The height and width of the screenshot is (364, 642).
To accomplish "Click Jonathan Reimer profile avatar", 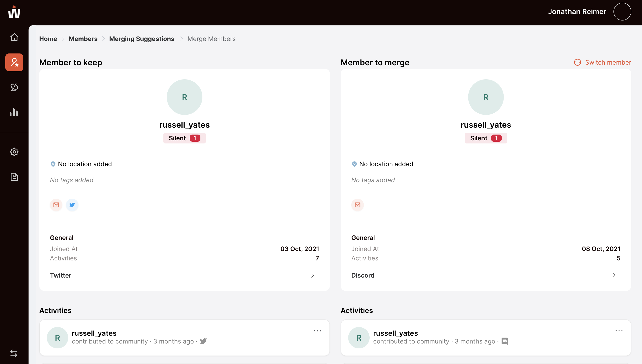I will [622, 12].
